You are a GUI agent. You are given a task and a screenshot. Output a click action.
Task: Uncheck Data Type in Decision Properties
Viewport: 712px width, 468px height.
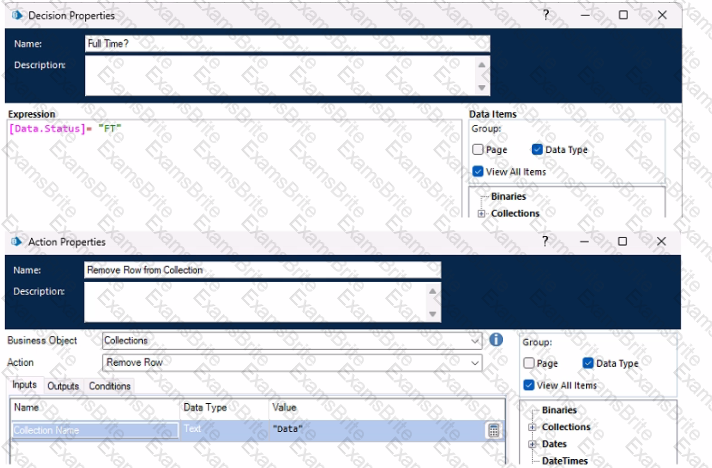click(538, 150)
